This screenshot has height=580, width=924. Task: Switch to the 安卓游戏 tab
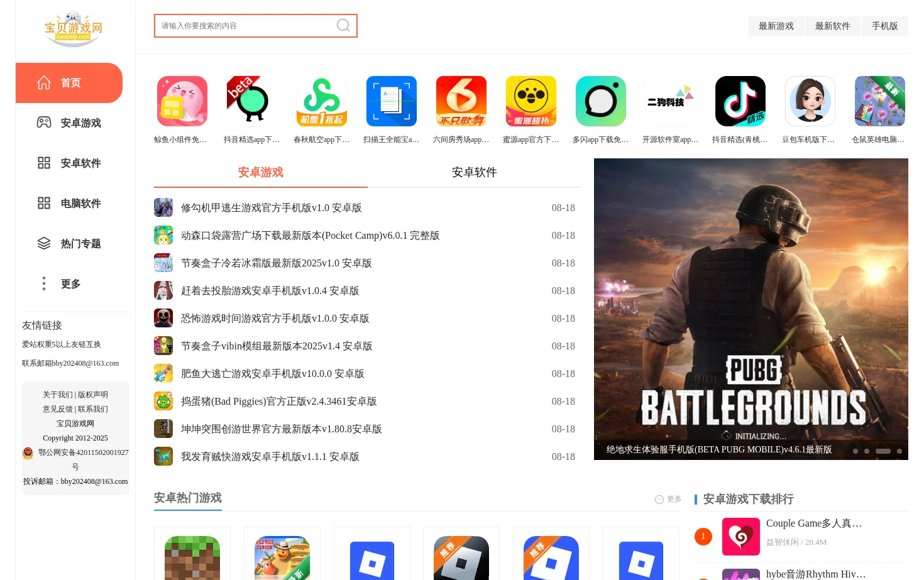click(261, 172)
